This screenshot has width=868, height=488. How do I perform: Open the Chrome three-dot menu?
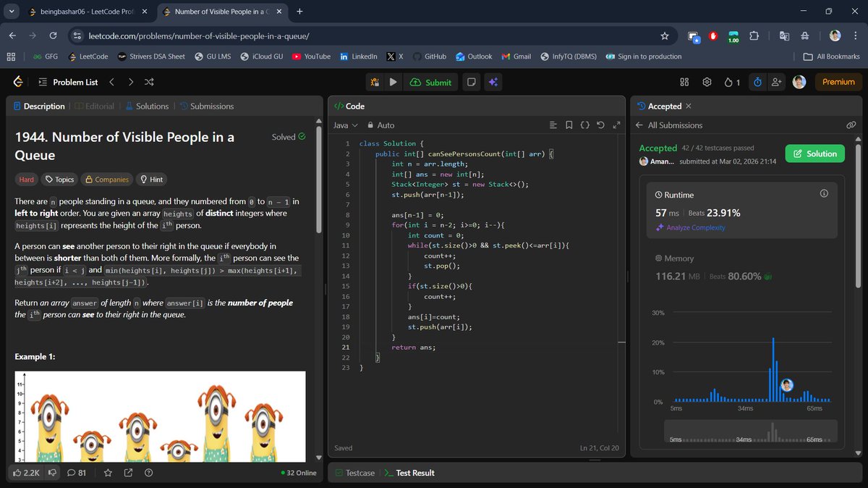(x=854, y=35)
